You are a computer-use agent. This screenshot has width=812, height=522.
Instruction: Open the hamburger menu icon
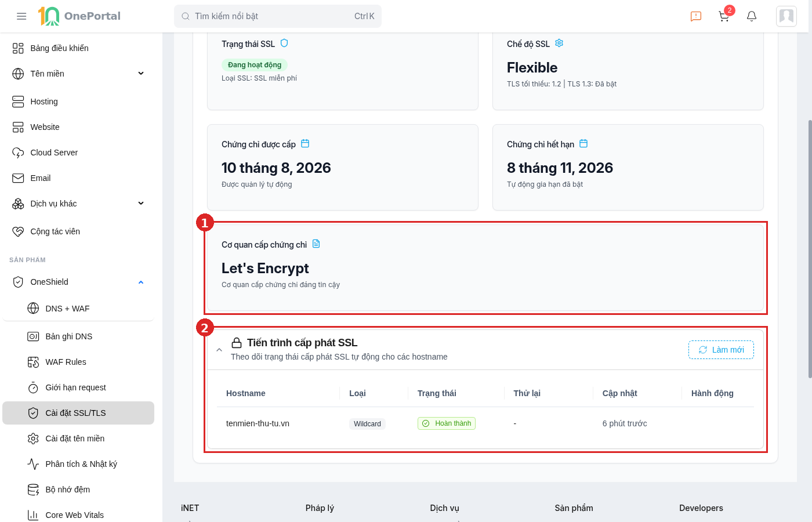click(x=21, y=16)
